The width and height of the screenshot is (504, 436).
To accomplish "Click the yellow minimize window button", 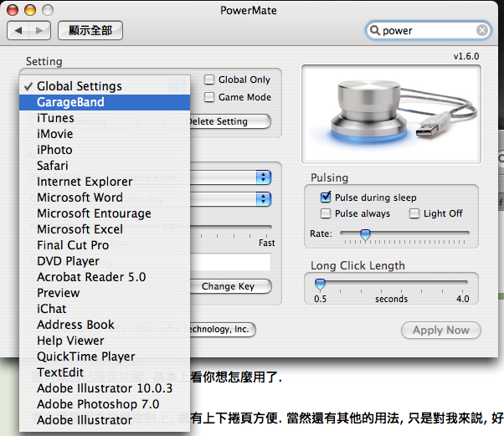I will point(30,10).
